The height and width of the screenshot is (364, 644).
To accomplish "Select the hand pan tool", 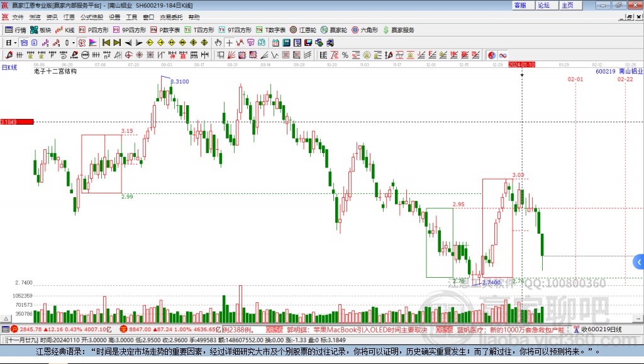I will [x=218, y=43].
